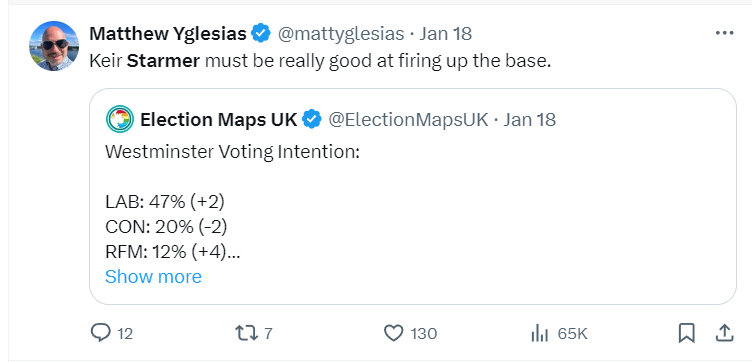This screenshot has width=752, height=362.
Task: Open quoted Westminster Voting Intention text
Action: (x=233, y=152)
